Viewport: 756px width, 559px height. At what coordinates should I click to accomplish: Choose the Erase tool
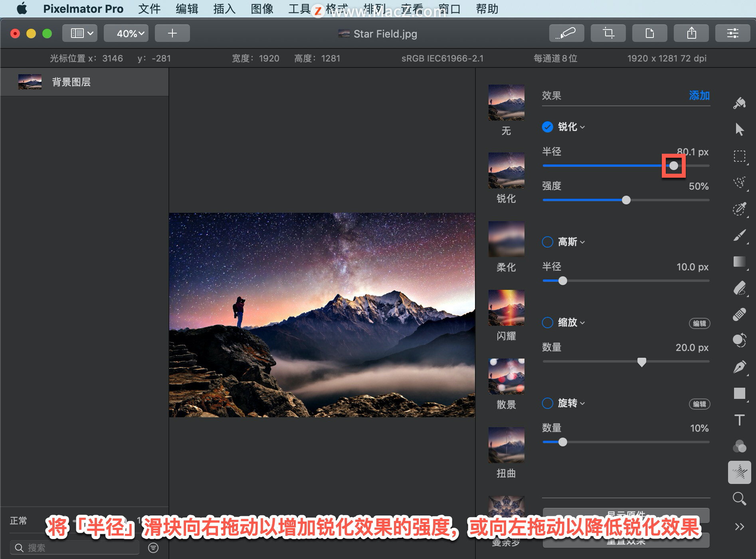click(x=739, y=288)
